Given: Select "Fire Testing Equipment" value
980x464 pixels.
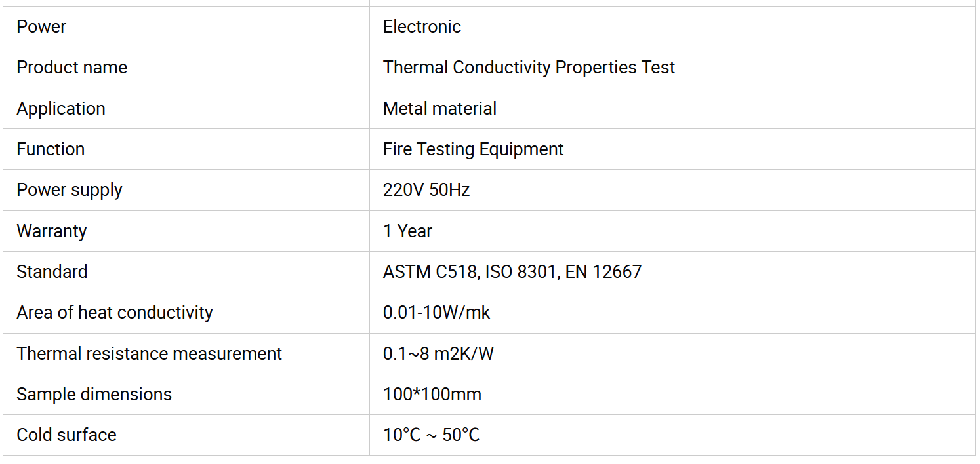Looking at the screenshot, I should (473, 149).
